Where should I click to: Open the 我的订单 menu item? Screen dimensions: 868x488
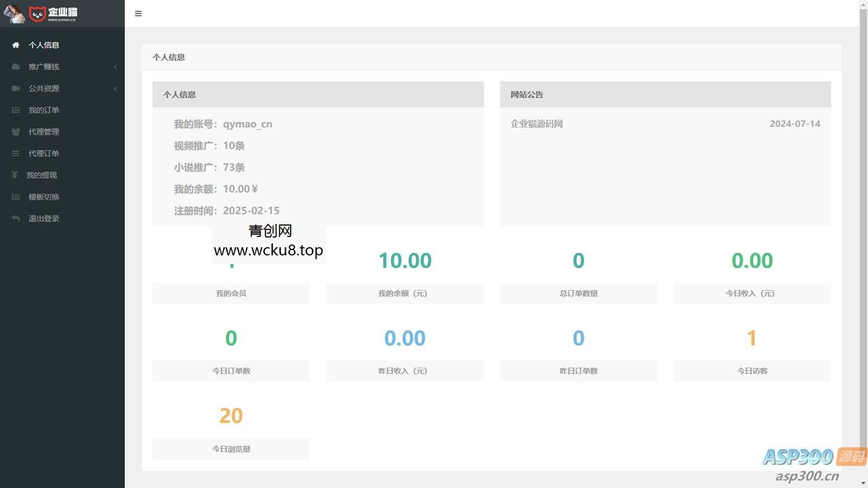point(44,110)
